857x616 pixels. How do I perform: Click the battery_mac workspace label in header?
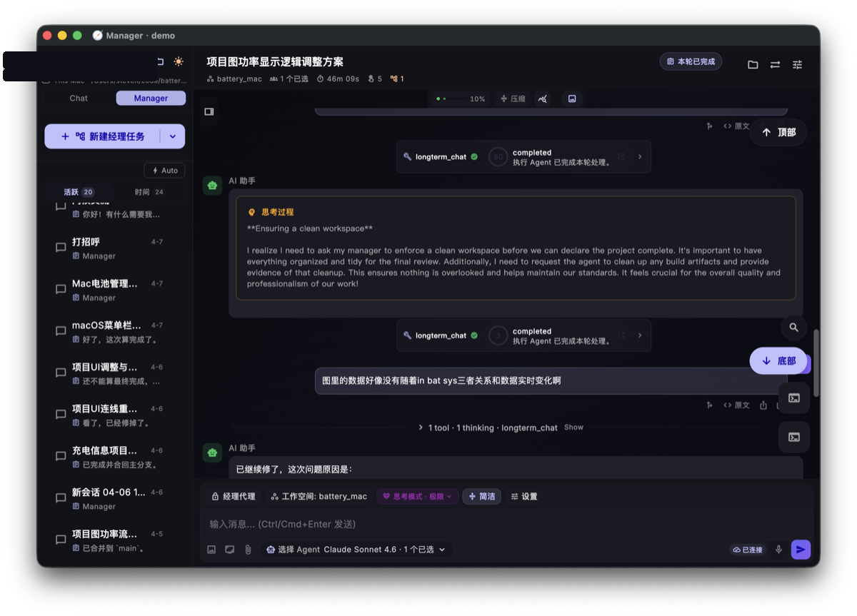tap(234, 79)
